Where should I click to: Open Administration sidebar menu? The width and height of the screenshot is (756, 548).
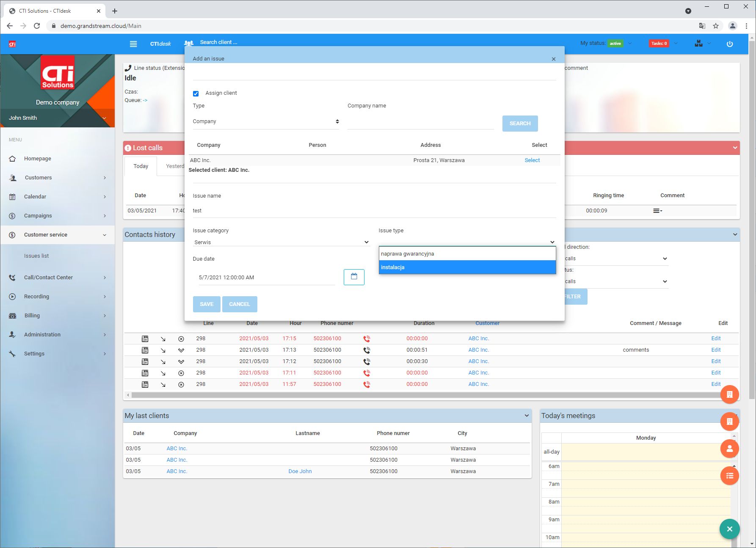click(58, 335)
